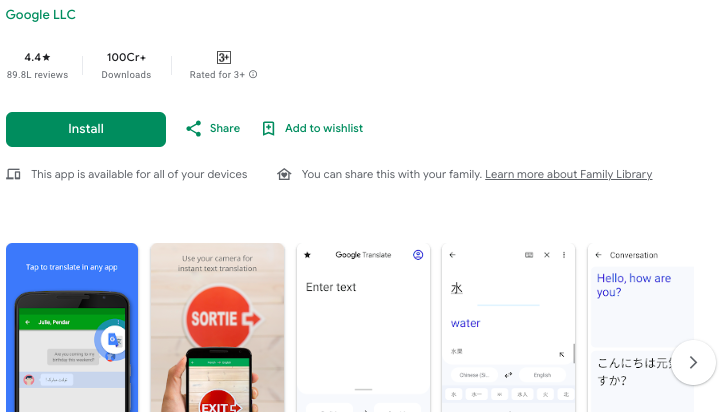The image size is (726, 412).
Task: Click the devices availability icon
Action: point(13,175)
